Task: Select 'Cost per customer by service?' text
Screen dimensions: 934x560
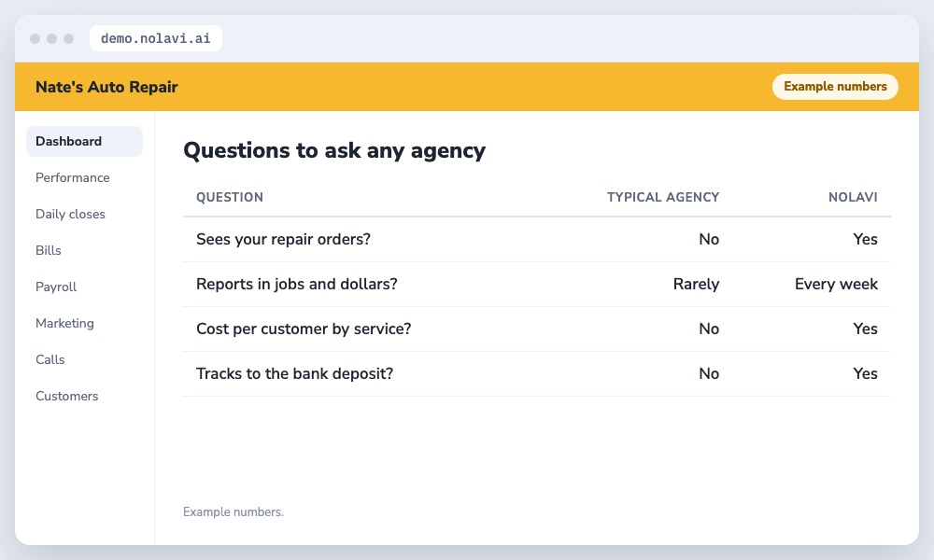Action: tap(304, 329)
